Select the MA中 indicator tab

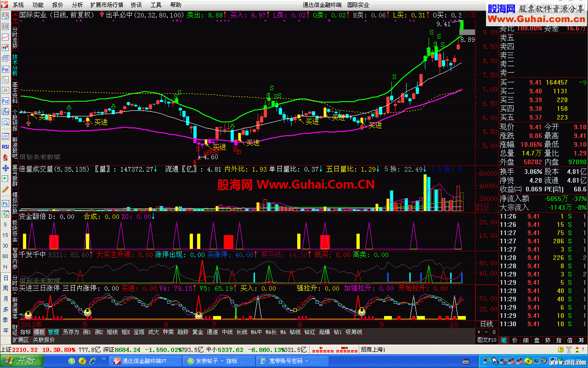[256, 332]
